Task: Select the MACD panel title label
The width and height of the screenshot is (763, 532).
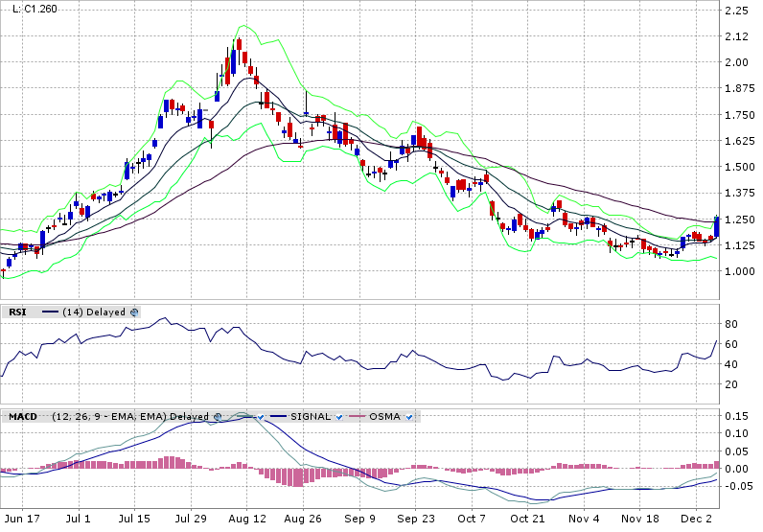Action: (23, 417)
